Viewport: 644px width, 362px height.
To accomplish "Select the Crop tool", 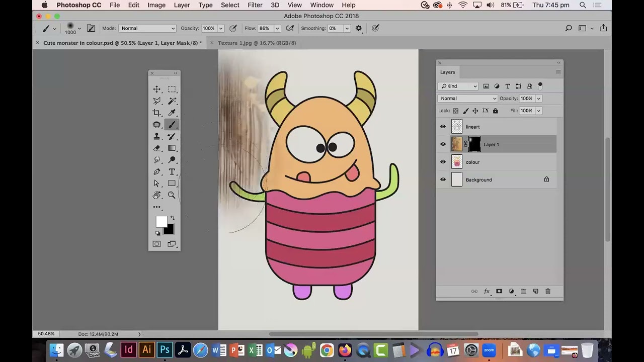I will [157, 113].
